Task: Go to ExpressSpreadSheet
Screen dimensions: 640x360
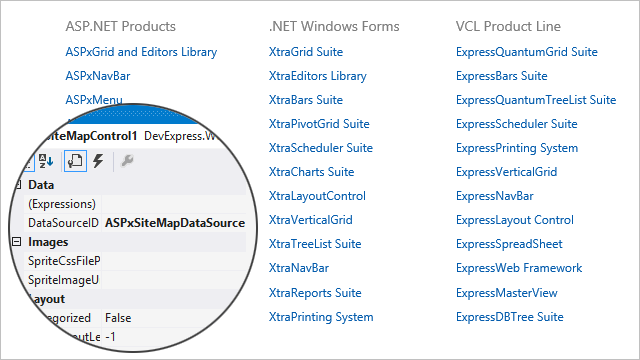Action: point(509,244)
